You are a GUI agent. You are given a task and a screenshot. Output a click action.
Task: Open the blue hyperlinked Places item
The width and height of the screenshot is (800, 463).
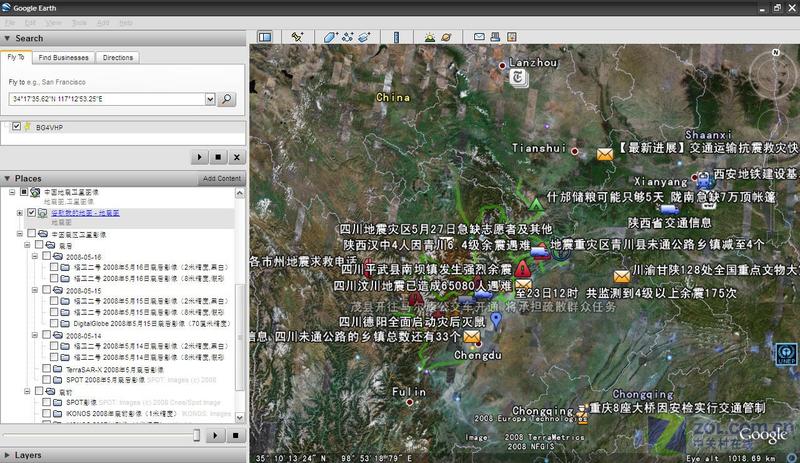[85, 213]
